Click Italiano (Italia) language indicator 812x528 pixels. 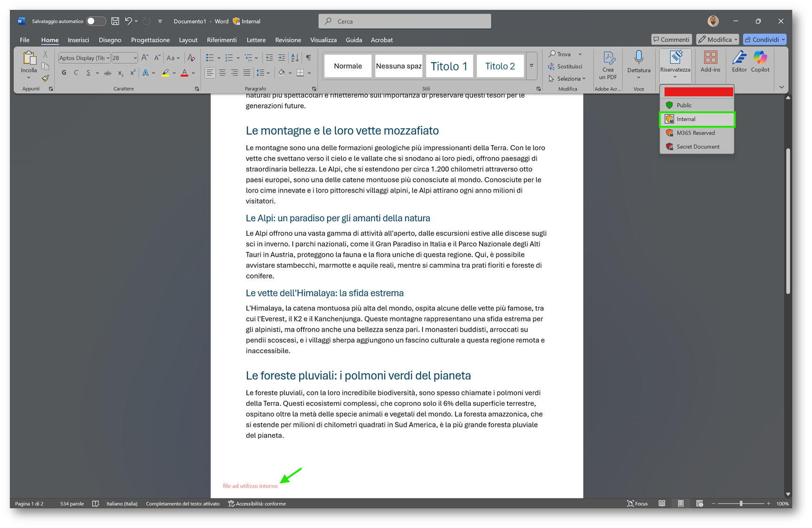[x=122, y=504]
